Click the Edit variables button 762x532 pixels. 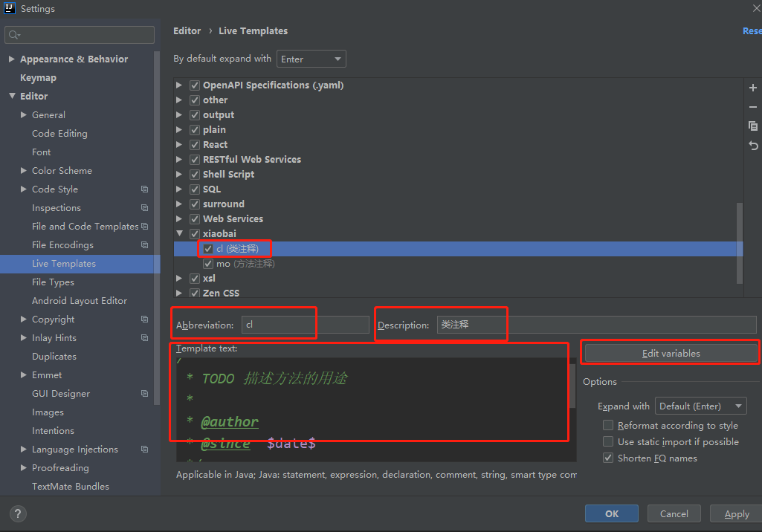[671, 353]
